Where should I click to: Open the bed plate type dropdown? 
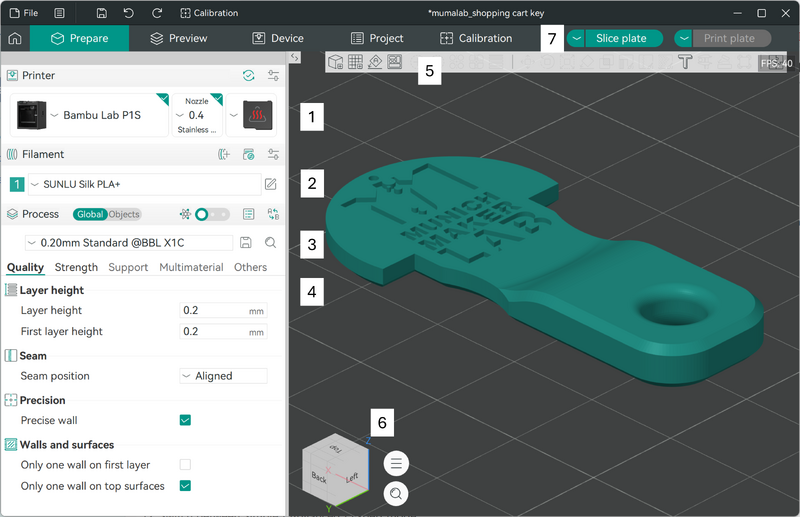pos(234,115)
